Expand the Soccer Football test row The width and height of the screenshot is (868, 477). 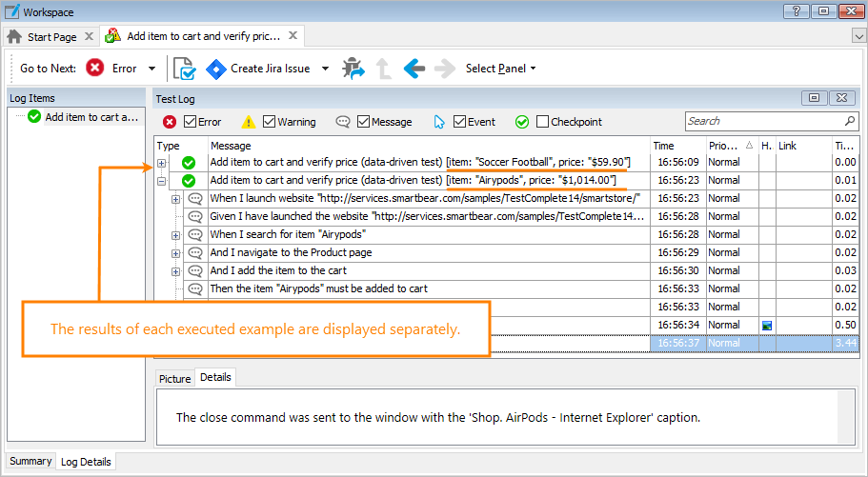click(162, 163)
